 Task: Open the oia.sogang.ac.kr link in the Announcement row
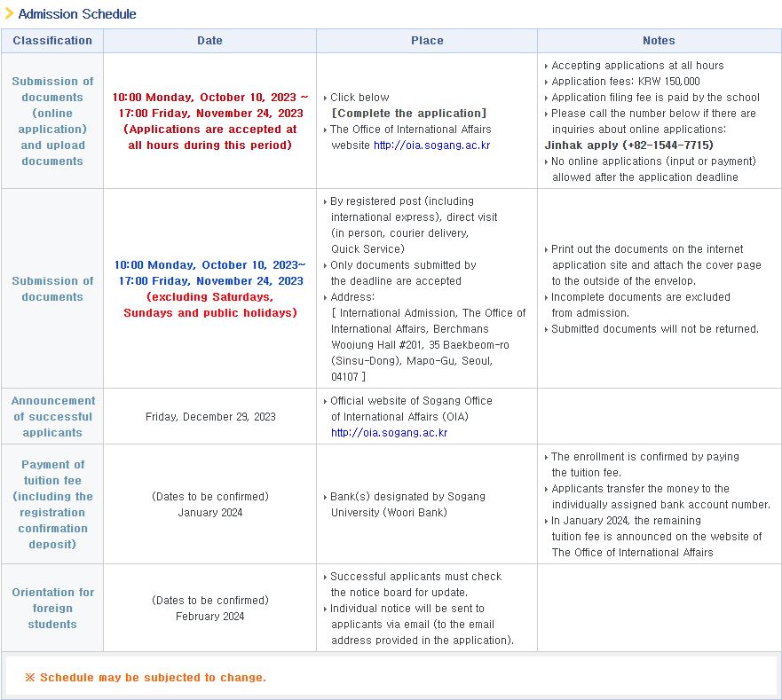(x=389, y=433)
